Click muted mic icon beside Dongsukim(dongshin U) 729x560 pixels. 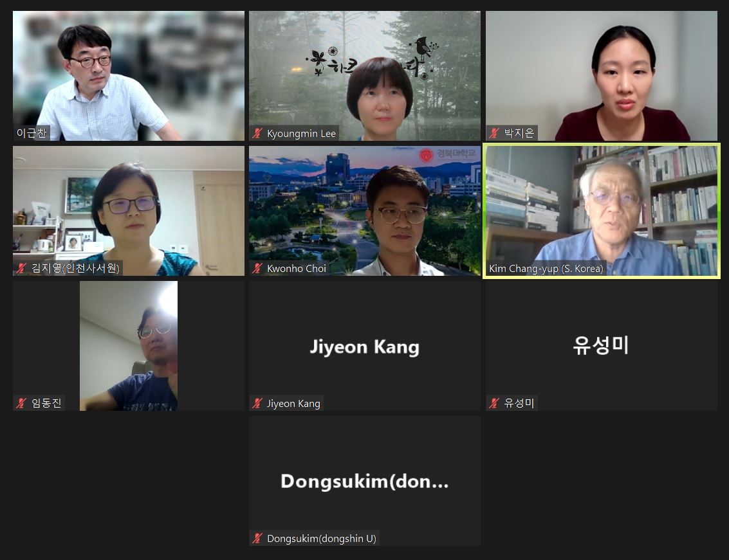(257, 538)
